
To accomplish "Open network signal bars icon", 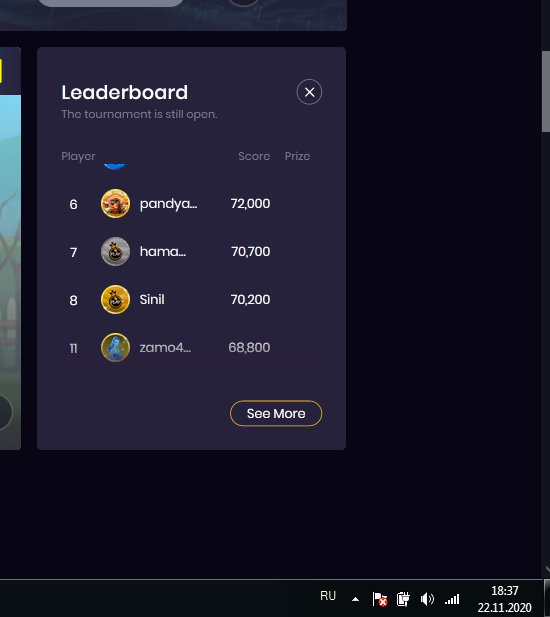I will click(x=452, y=599).
